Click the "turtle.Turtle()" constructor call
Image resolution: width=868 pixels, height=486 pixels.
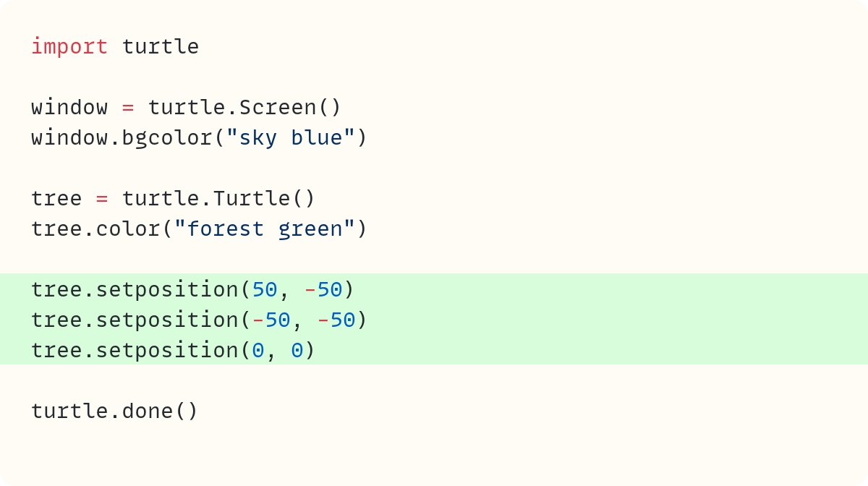click(x=218, y=199)
